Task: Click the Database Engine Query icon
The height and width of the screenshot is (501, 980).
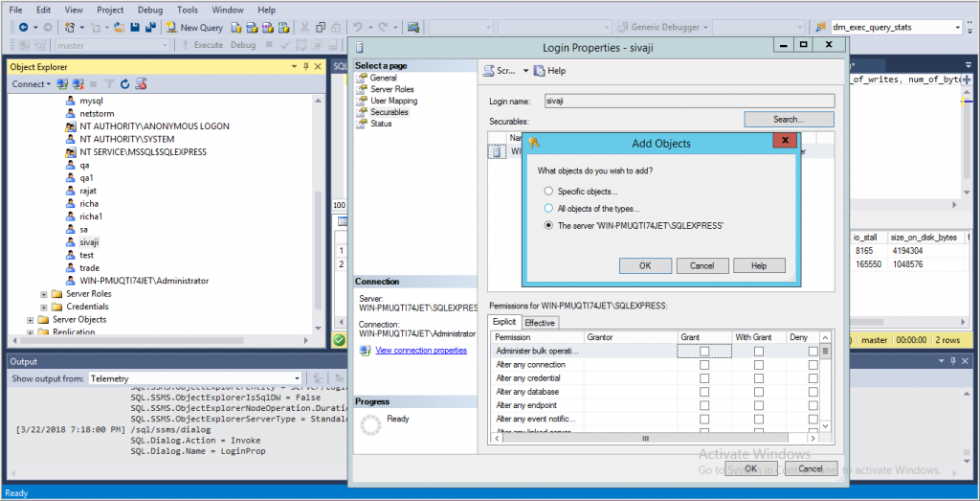Action: tap(236, 28)
